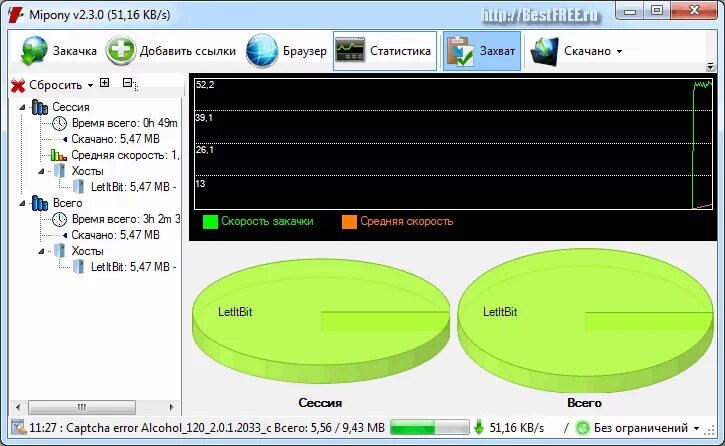
Task: Click the toolbar overflow arrow
Action: (710, 67)
